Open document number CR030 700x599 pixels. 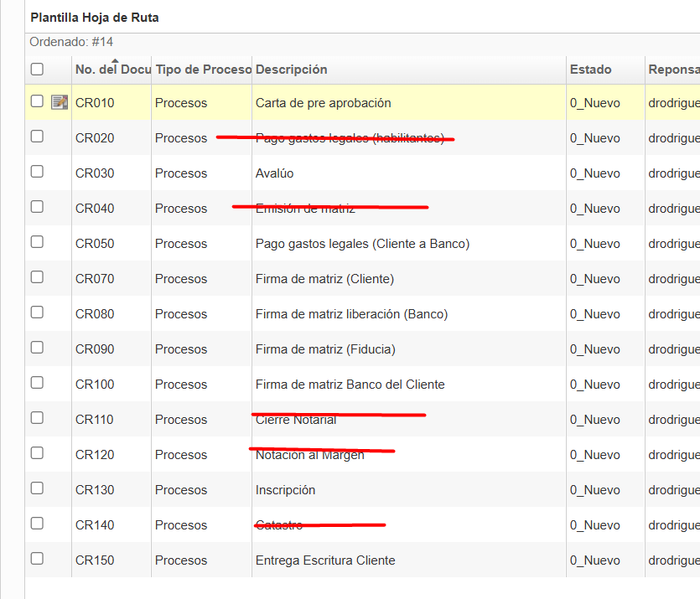point(95,173)
